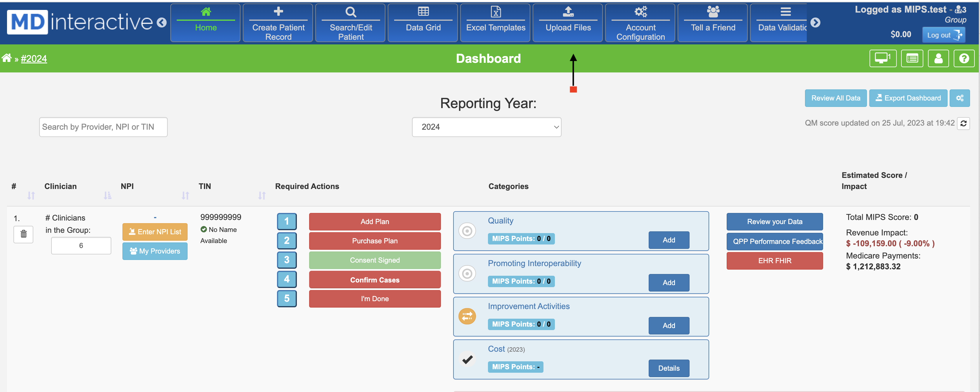Collapse navigation with left arrow icon
This screenshot has height=392, width=980.
tap(162, 23)
